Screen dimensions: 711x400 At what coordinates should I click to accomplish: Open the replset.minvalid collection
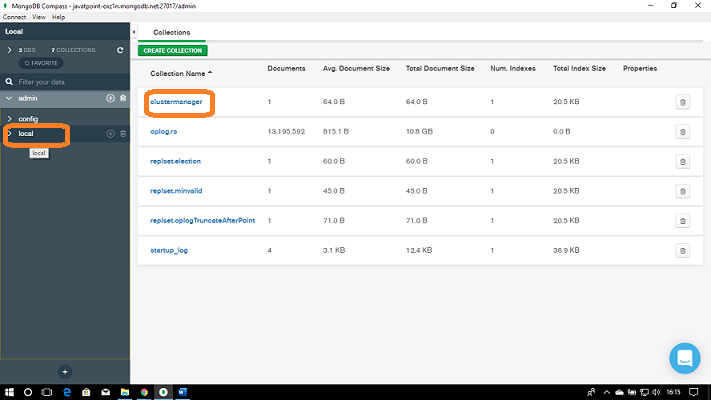click(176, 191)
